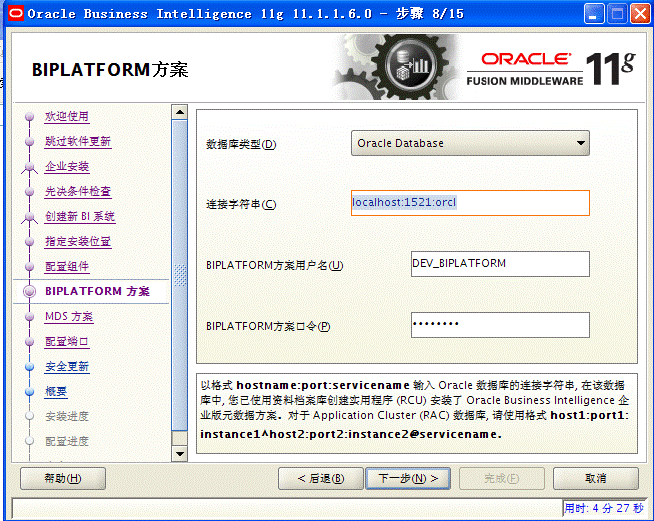Click the 数据库类型(D) label
Image resolution: width=654 pixels, height=521 pixels.
[241, 144]
